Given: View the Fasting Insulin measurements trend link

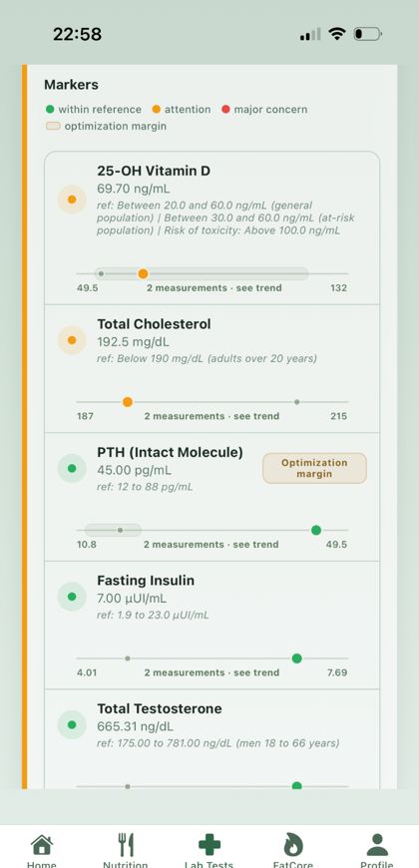Looking at the screenshot, I should click(x=211, y=673).
